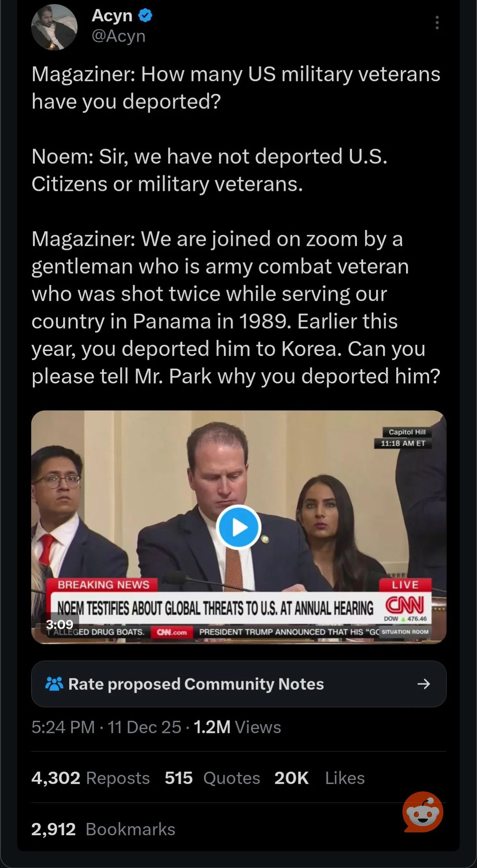Click the Acyn display name
This screenshot has height=868, width=477.
click(112, 16)
